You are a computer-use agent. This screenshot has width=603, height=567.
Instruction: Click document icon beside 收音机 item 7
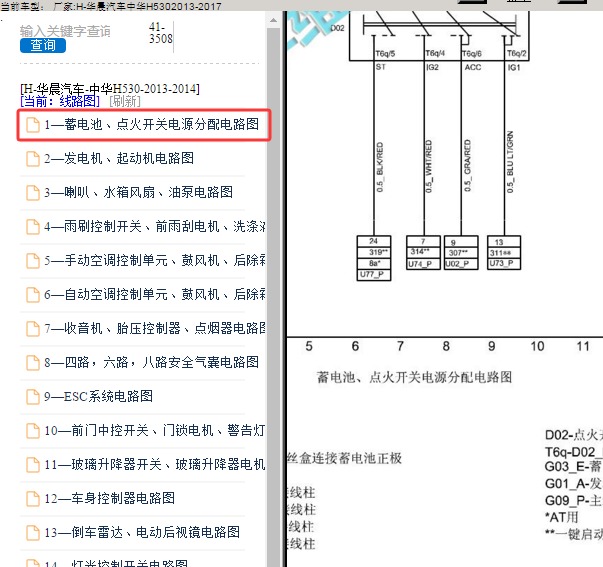coord(33,329)
